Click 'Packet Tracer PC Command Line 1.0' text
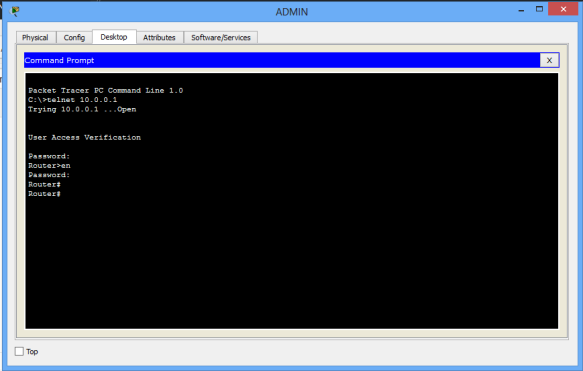Screen dimensions: 583x371 [106, 90]
